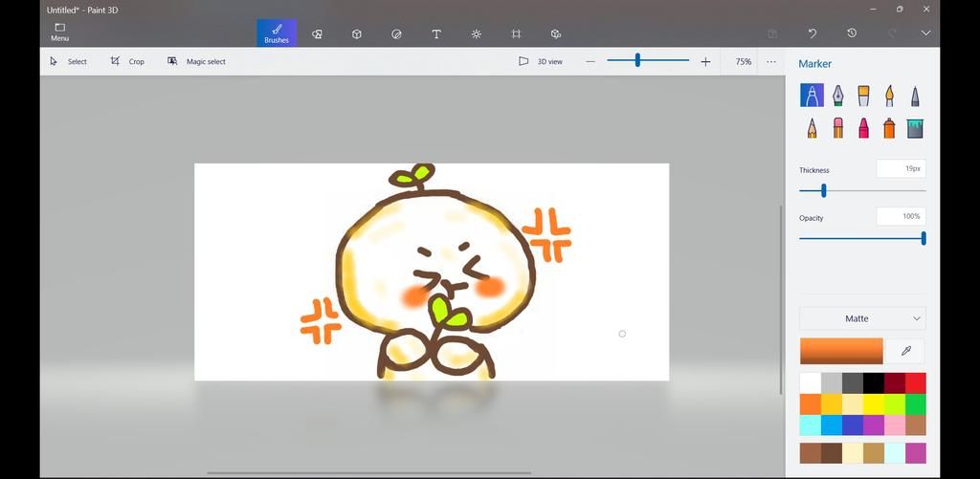Pick the dark brown custom swatch
This screenshot has height=479, width=980.
[x=832, y=453]
